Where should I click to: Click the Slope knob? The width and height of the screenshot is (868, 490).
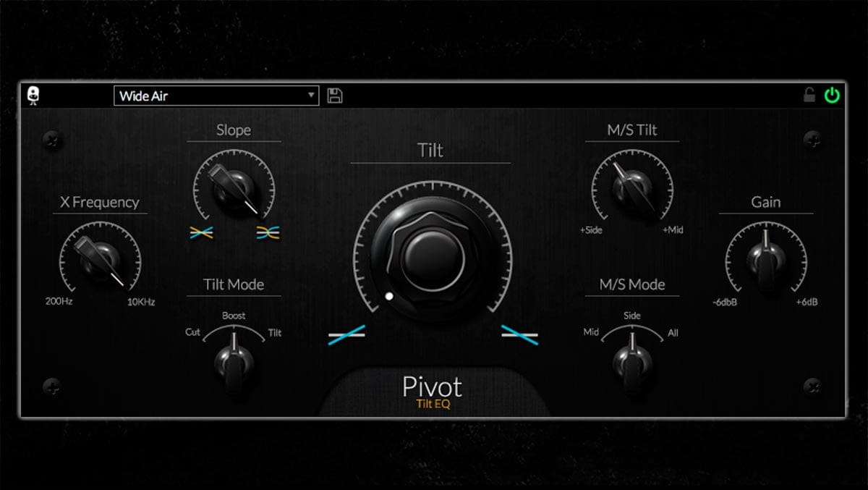pyautogui.click(x=234, y=186)
